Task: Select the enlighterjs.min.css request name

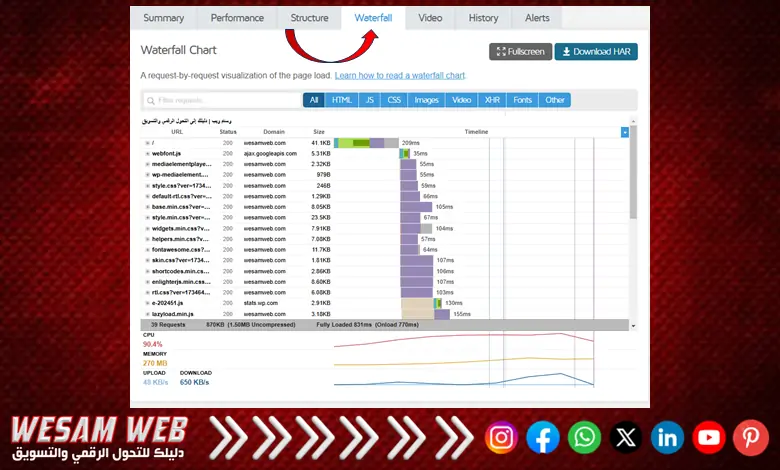Action: pos(182,282)
